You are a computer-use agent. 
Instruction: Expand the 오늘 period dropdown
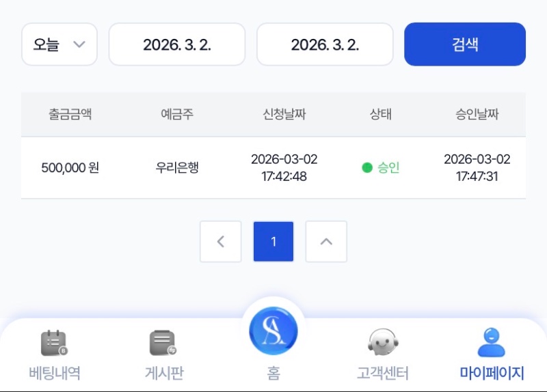59,44
